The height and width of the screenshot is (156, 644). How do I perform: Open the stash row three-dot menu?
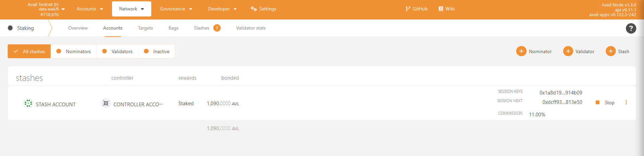pos(626,103)
